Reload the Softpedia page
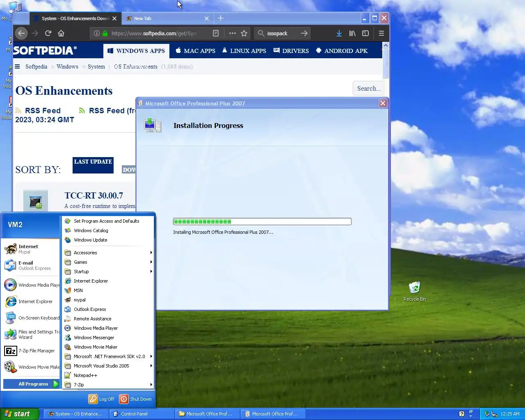Viewport: 525px width, 420px height. [x=48, y=33]
